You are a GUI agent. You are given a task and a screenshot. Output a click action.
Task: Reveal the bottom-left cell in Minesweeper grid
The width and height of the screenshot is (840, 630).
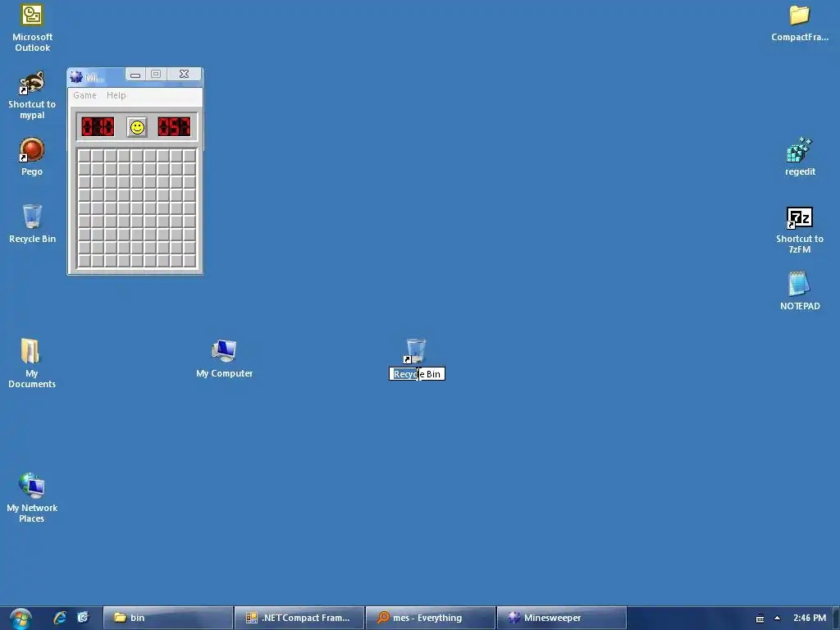click(x=84, y=261)
